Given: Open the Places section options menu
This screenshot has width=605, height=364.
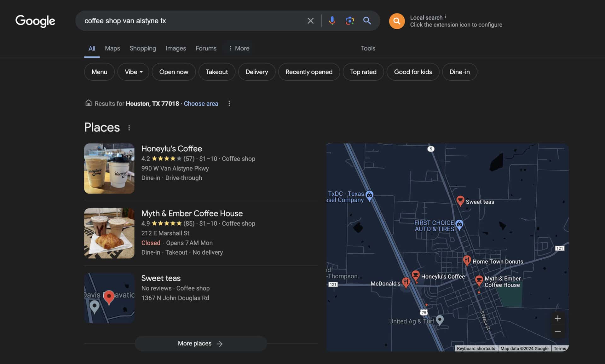Looking at the screenshot, I should tap(129, 128).
